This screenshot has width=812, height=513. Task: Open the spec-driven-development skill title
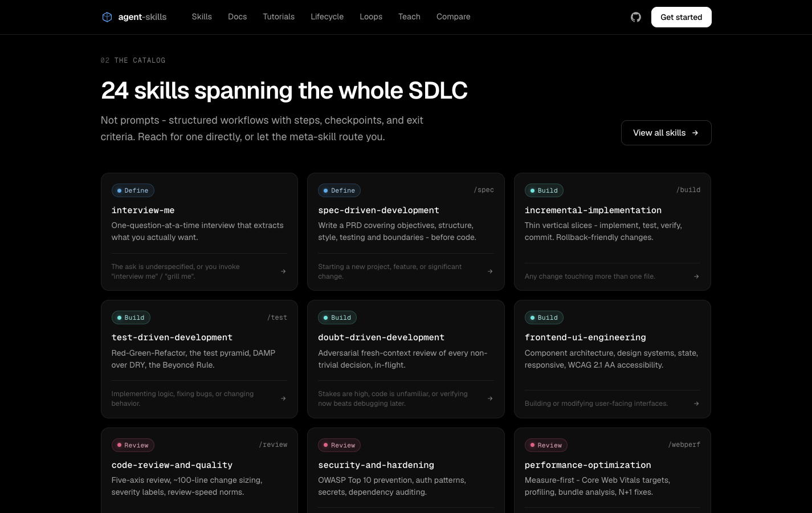[x=378, y=210]
